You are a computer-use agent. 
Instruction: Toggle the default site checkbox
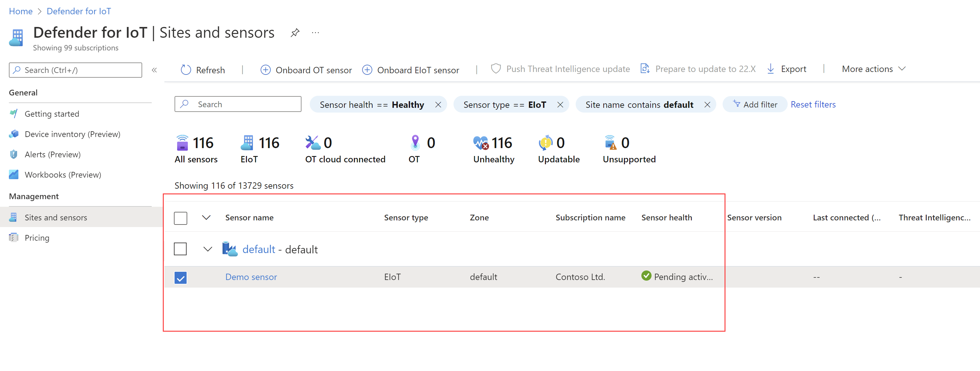click(180, 249)
